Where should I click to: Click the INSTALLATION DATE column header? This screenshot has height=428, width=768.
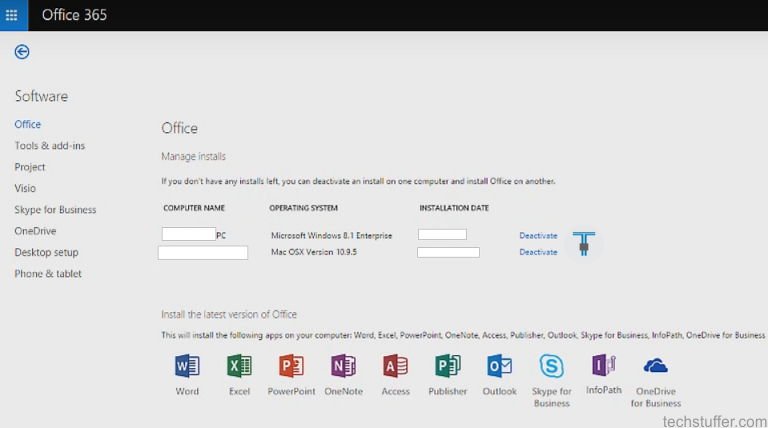click(454, 208)
